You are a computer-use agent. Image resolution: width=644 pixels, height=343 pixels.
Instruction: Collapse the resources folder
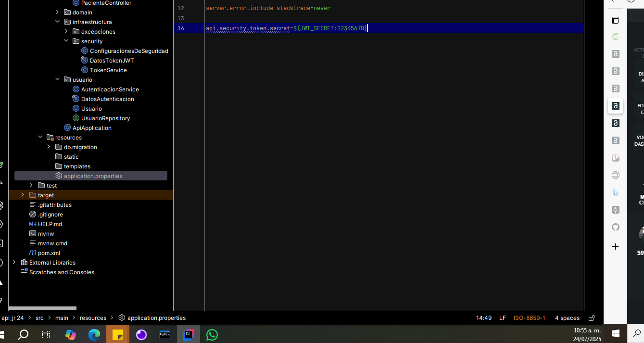coord(40,137)
